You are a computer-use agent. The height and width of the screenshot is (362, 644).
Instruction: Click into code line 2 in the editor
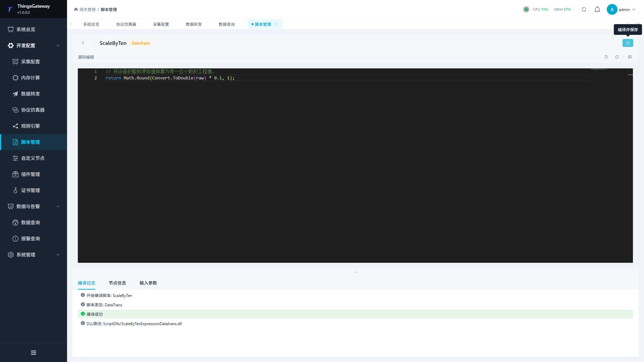click(x=346, y=78)
